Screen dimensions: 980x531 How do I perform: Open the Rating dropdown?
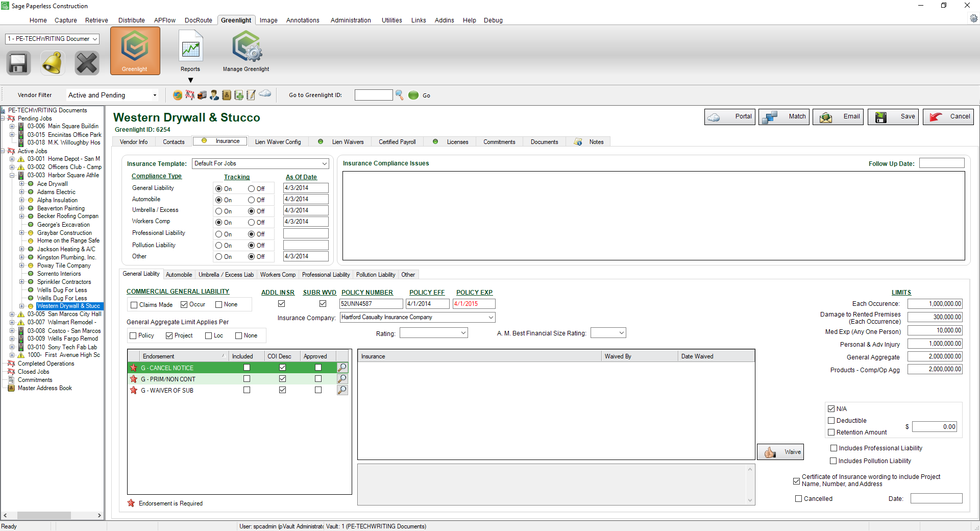coord(463,333)
